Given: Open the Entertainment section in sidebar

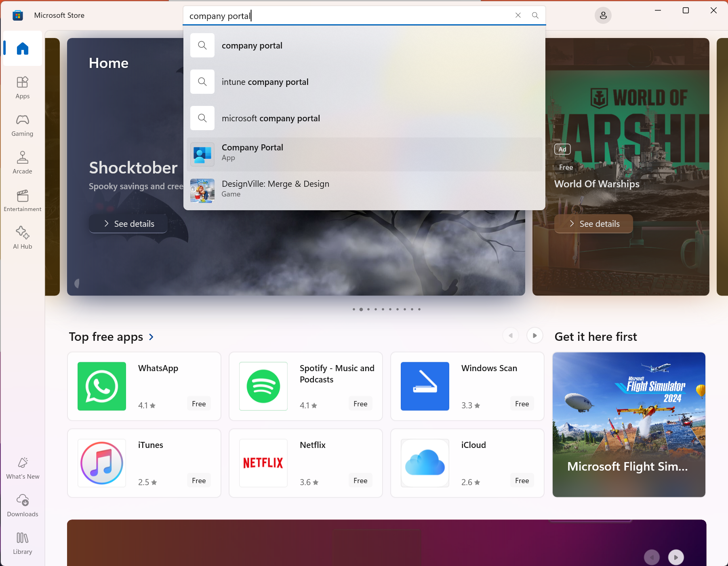Looking at the screenshot, I should 23,200.
